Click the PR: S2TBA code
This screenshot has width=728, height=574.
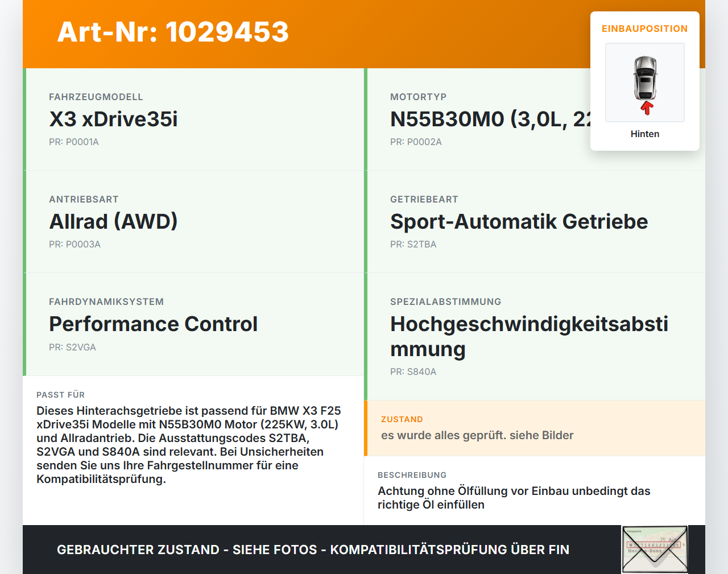coord(413,245)
